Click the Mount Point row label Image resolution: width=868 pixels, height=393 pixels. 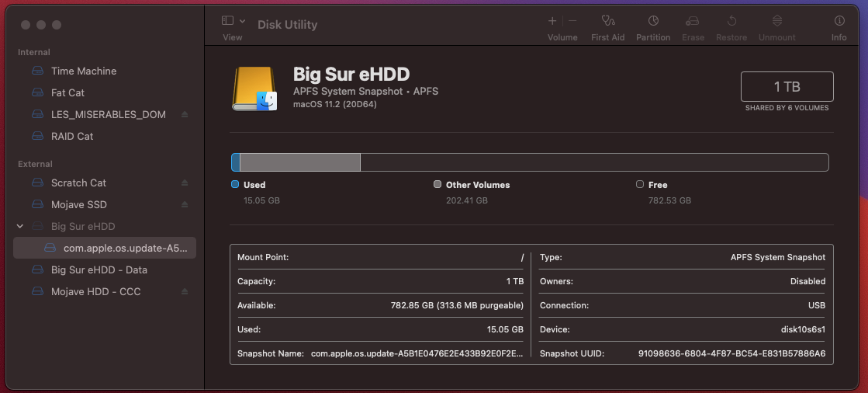pos(263,257)
